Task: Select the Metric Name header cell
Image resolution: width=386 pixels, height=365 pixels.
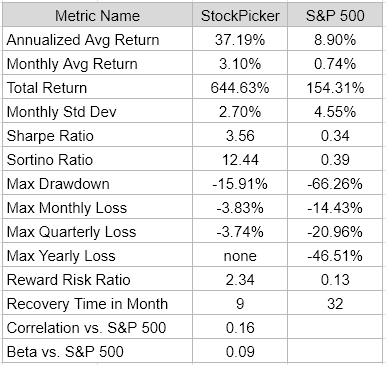Action: (x=97, y=15)
